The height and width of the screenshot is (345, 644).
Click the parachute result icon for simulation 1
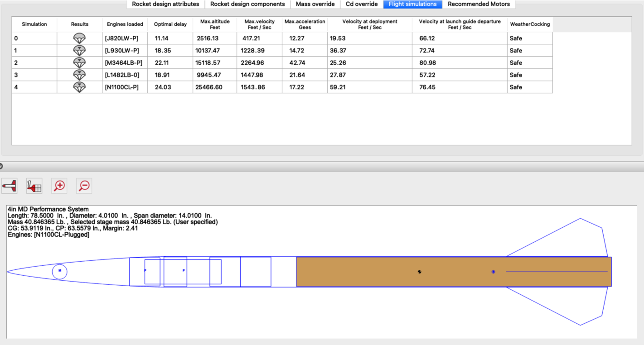point(79,51)
